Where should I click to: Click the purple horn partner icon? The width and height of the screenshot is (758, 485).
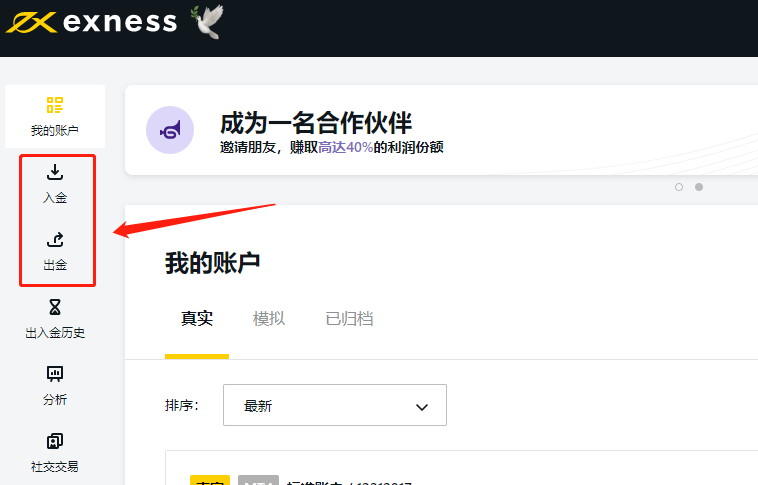click(170, 130)
